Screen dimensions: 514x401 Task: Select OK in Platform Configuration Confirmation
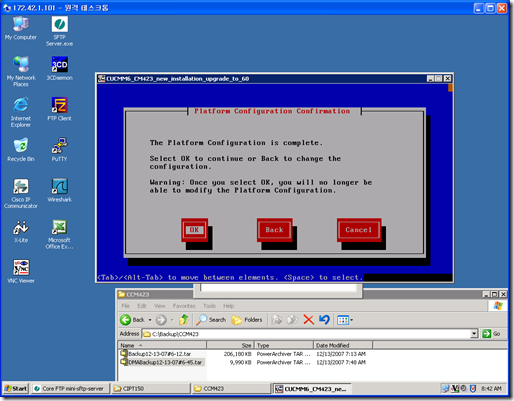click(194, 230)
